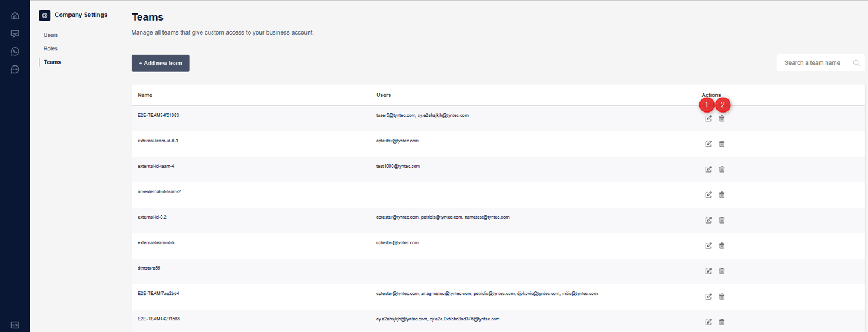Screen dimensions: 868x332
Task: Delete team E2E-TEAM34f51083
Action: point(722,118)
